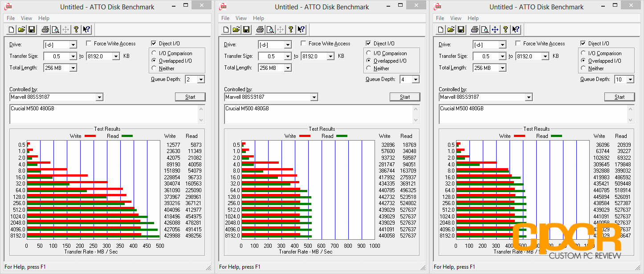Open File menu in left window

(11, 18)
